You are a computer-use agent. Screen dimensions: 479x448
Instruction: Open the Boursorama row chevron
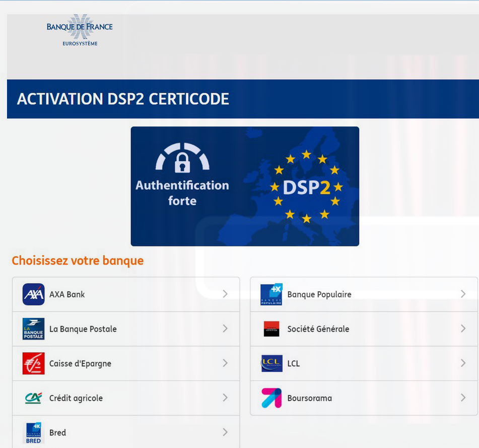tap(463, 398)
